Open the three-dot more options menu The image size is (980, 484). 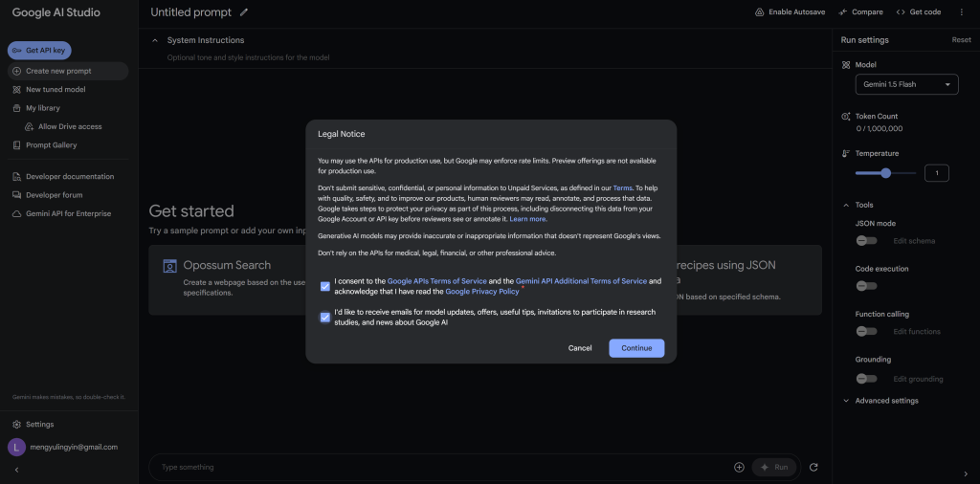pyautogui.click(x=961, y=11)
